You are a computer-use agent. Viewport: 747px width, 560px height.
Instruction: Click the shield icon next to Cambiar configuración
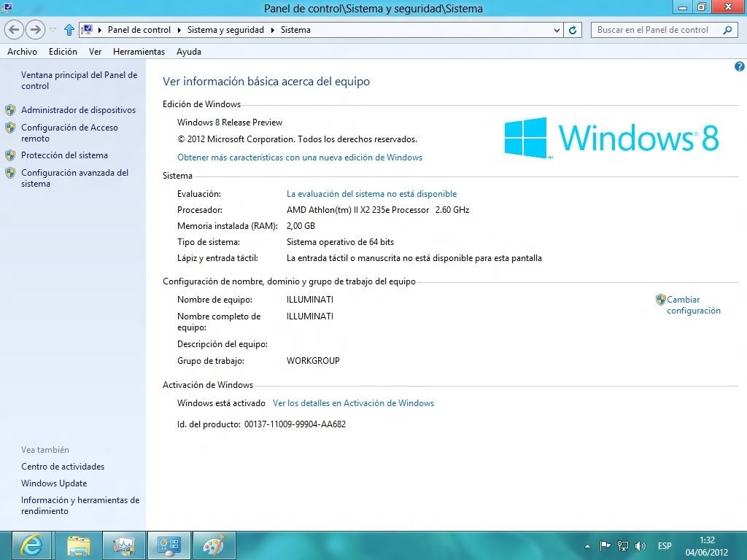[x=660, y=300]
